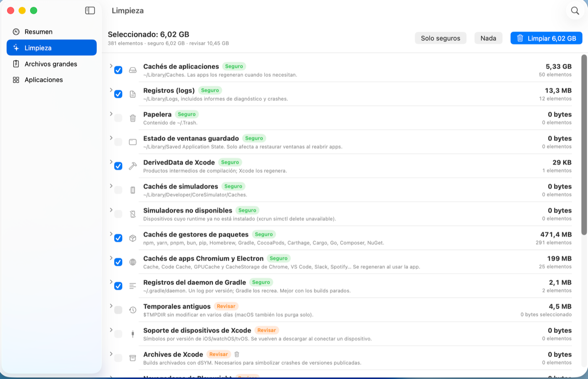Click the box icon beside Cachés de gestores de paquetes
The width and height of the screenshot is (588, 379).
(133, 238)
